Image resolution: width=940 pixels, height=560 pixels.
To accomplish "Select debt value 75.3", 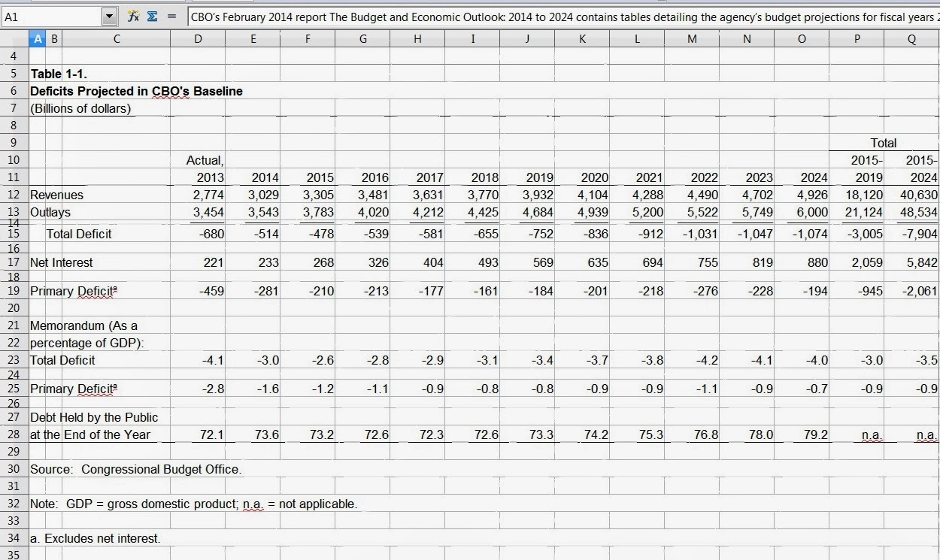I will click(651, 434).
